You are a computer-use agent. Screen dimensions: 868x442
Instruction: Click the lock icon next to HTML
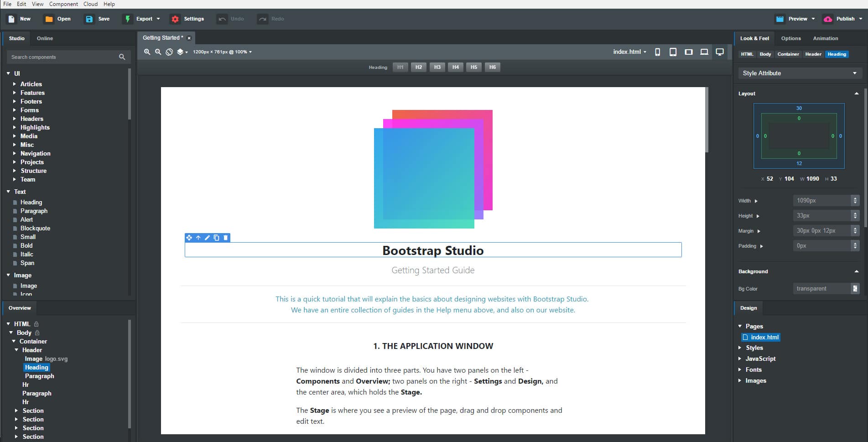(36, 324)
